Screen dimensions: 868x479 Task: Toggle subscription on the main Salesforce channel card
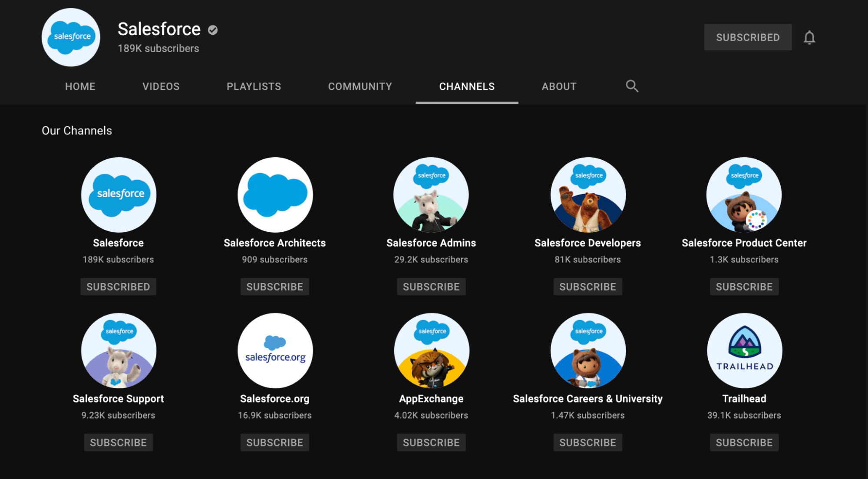tap(118, 287)
